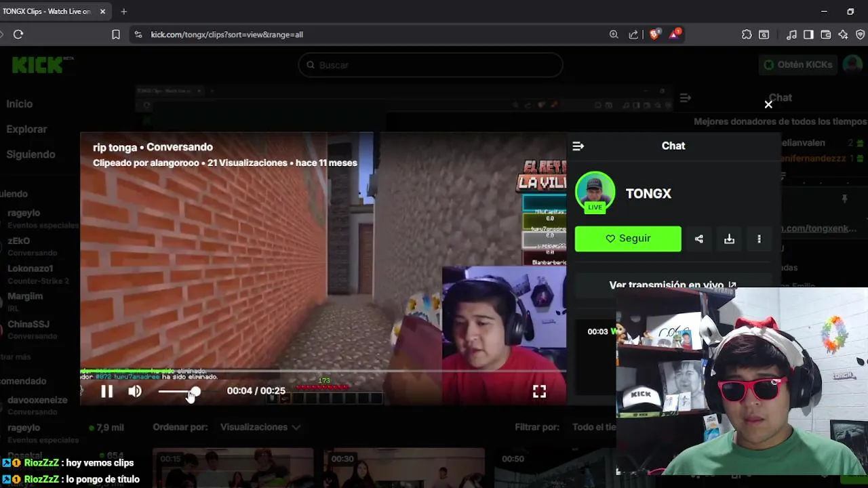Open Leo AI assistant icon
868x488 pixels.
point(843,35)
